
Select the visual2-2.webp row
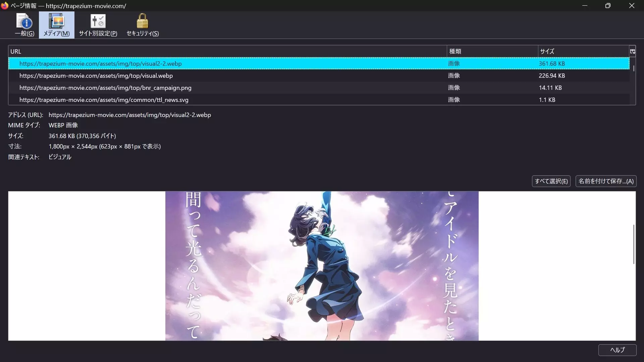319,63
